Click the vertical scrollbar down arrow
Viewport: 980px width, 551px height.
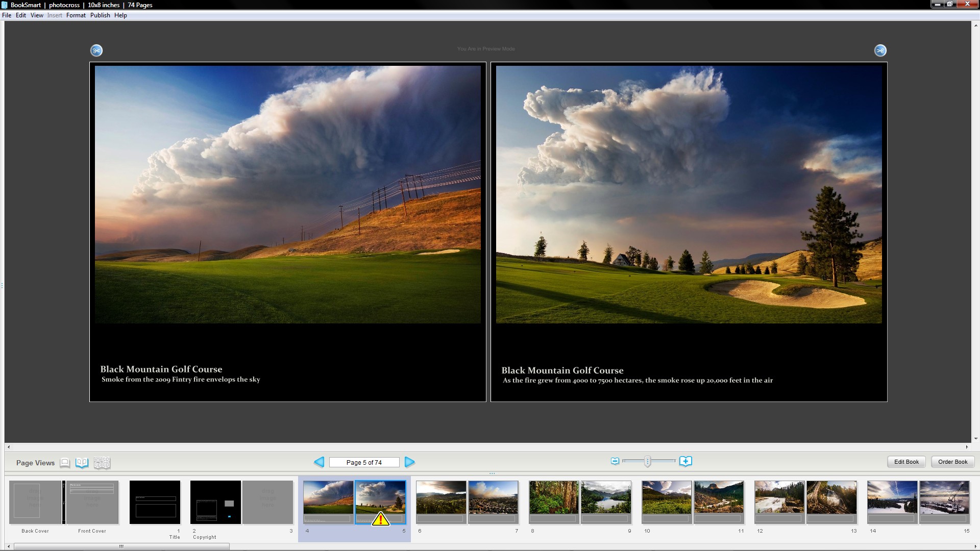(976, 438)
